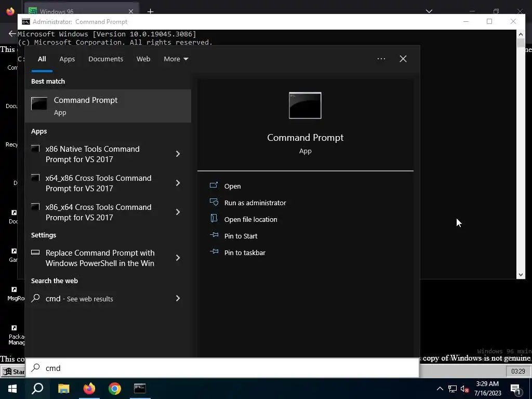Maximize the Command Prompt window
The image size is (532, 399).
489,21
